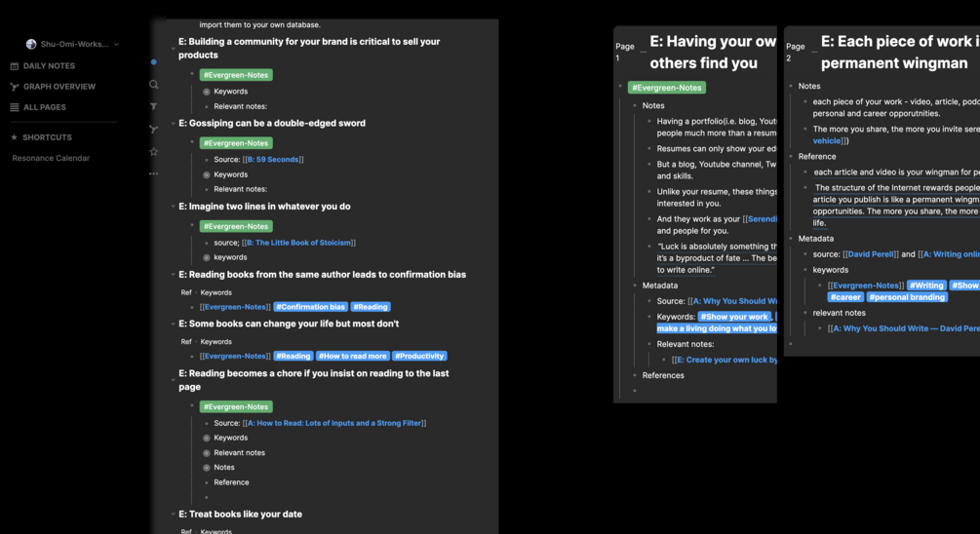Expand the Shu-Omi workspace dropdown
The height and width of the screenshot is (534, 980).
116,44
